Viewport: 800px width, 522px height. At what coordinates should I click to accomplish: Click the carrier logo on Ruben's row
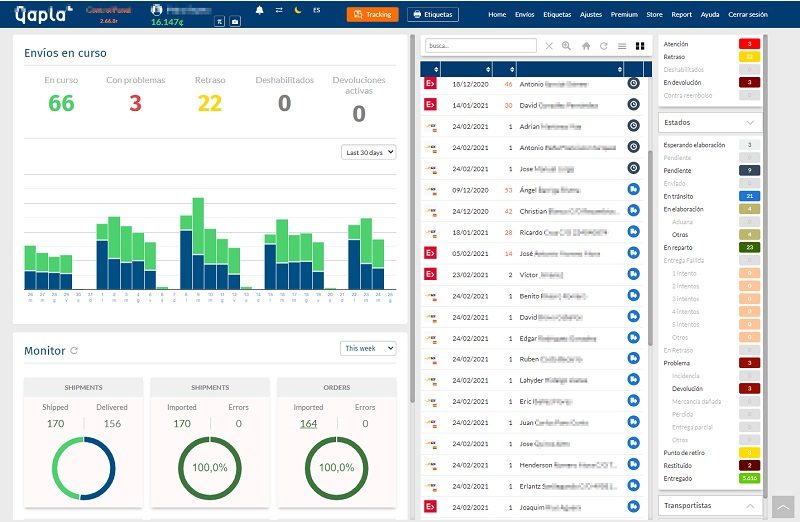coord(432,359)
